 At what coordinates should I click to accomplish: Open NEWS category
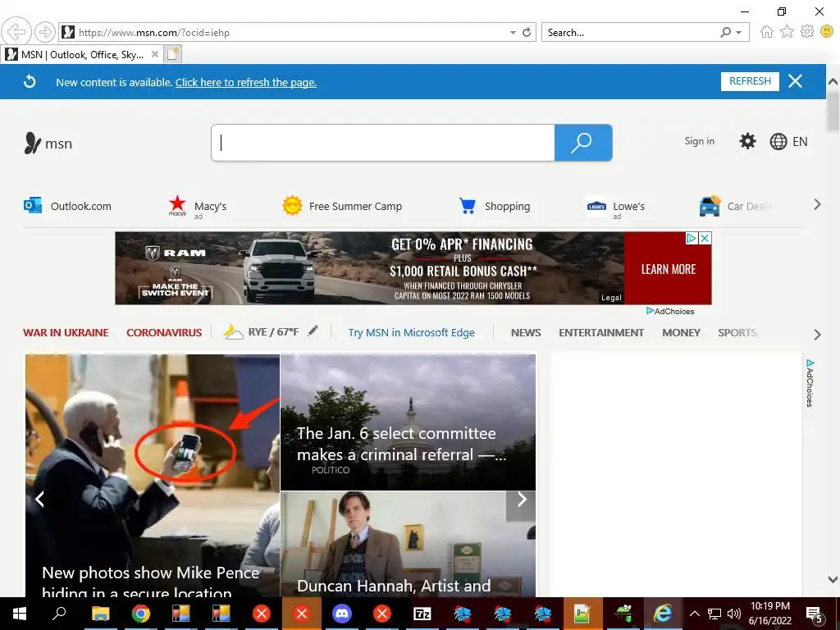click(x=526, y=333)
